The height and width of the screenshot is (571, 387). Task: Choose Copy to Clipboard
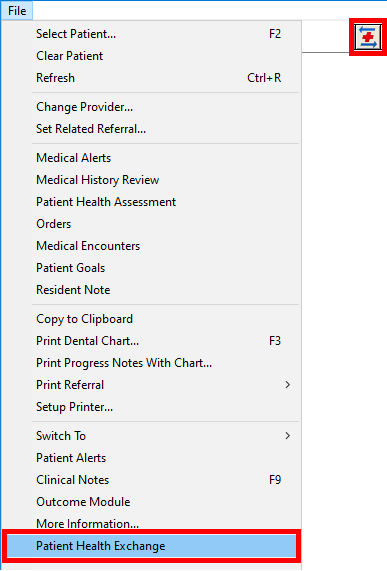point(151,319)
